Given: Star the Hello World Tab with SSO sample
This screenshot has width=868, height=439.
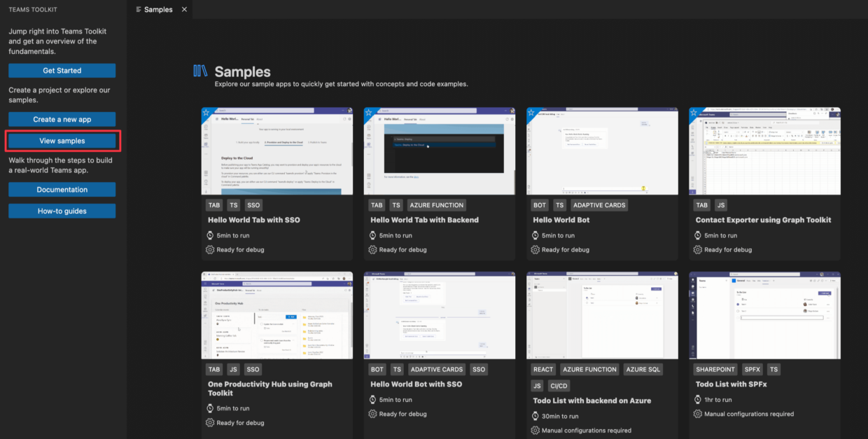Looking at the screenshot, I should point(206,111).
